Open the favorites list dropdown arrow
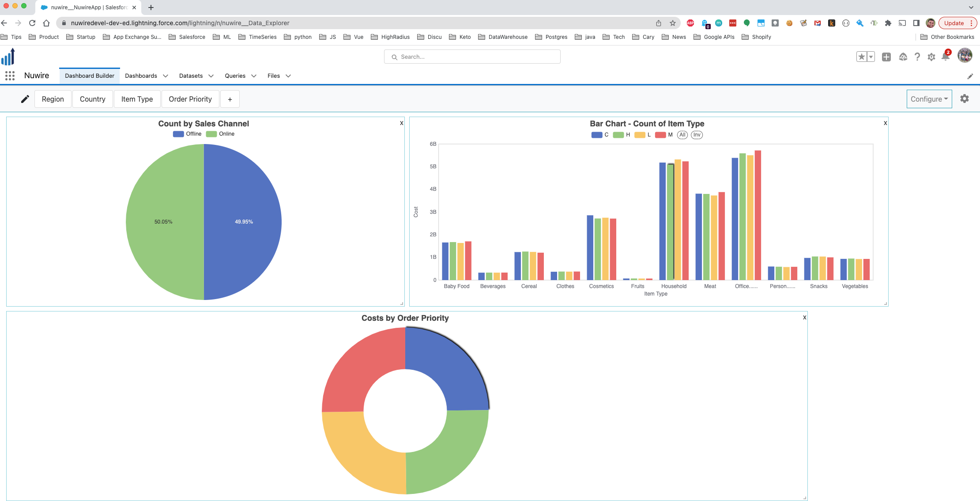Image resolution: width=980 pixels, height=501 pixels. coord(871,57)
